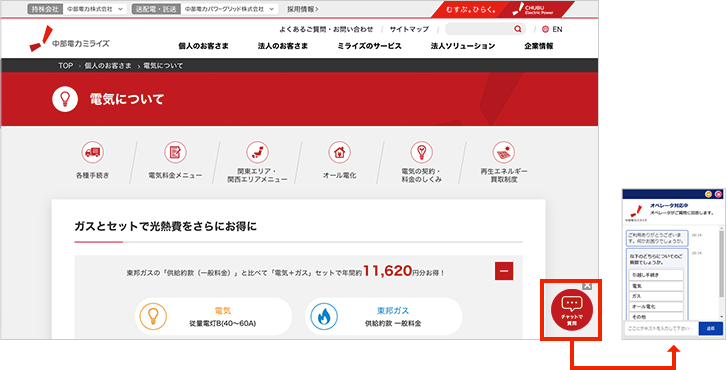Click the blue flame icon for 東邦ガス

pyautogui.click(x=324, y=317)
